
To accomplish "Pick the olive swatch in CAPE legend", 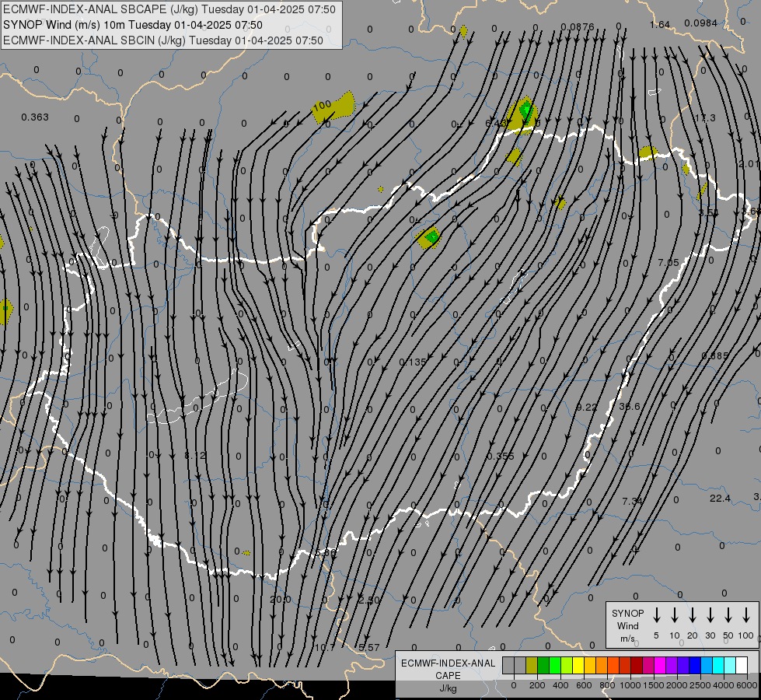I will [x=532, y=665].
